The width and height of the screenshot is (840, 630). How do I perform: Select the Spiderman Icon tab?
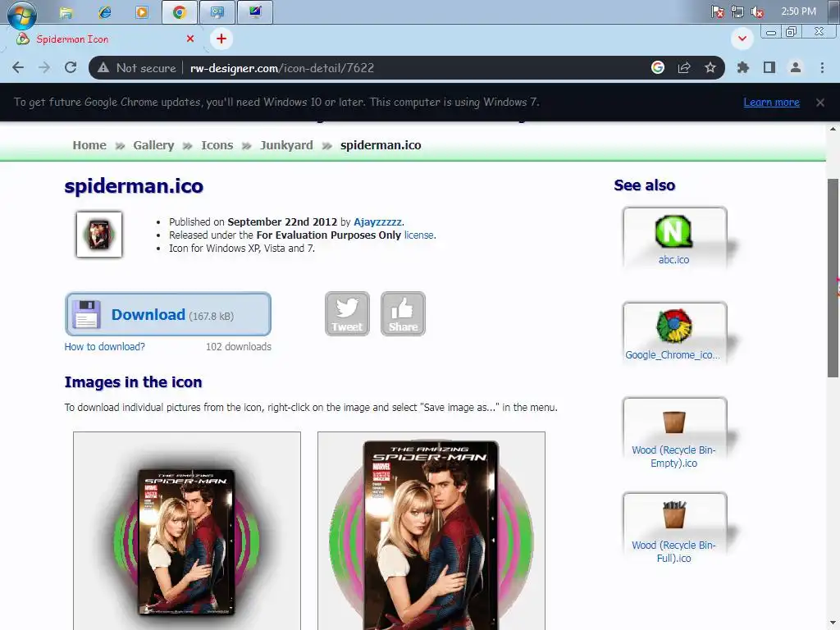click(106, 39)
